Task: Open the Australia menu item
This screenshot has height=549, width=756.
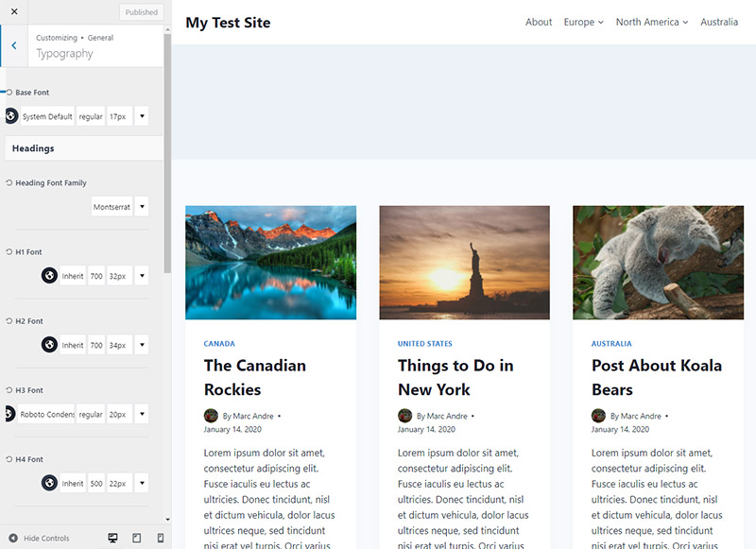Action: [x=719, y=22]
